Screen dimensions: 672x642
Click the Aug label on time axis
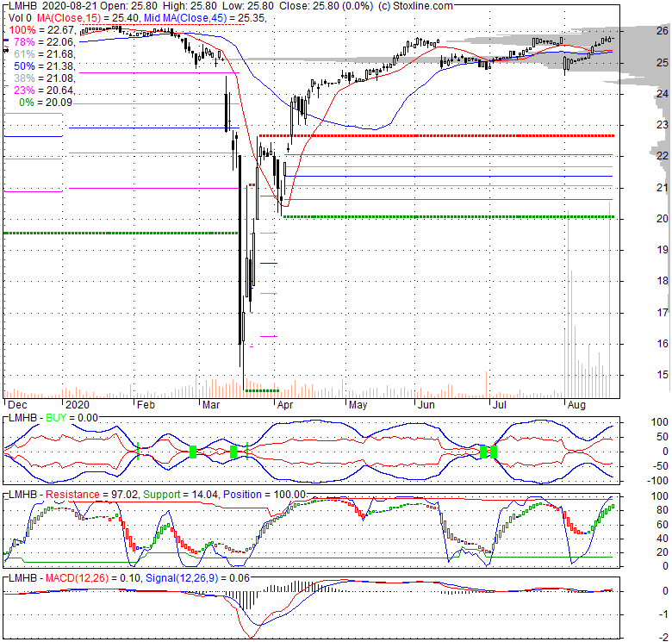(576, 405)
